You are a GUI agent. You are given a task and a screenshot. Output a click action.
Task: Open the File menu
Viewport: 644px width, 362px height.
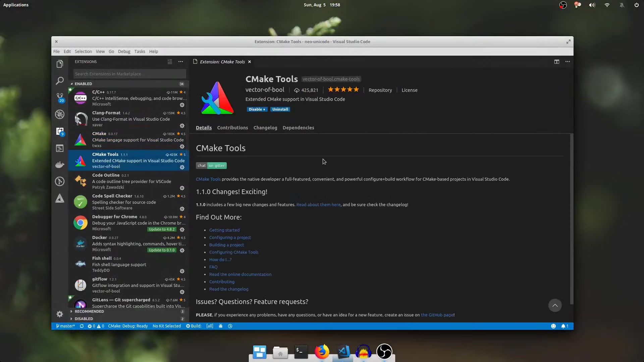tap(56, 51)
